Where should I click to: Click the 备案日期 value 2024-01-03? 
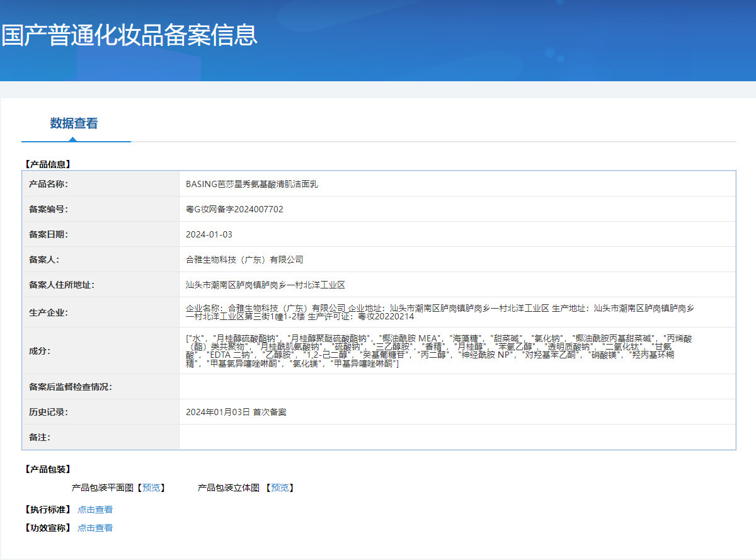tap(209, 234)
